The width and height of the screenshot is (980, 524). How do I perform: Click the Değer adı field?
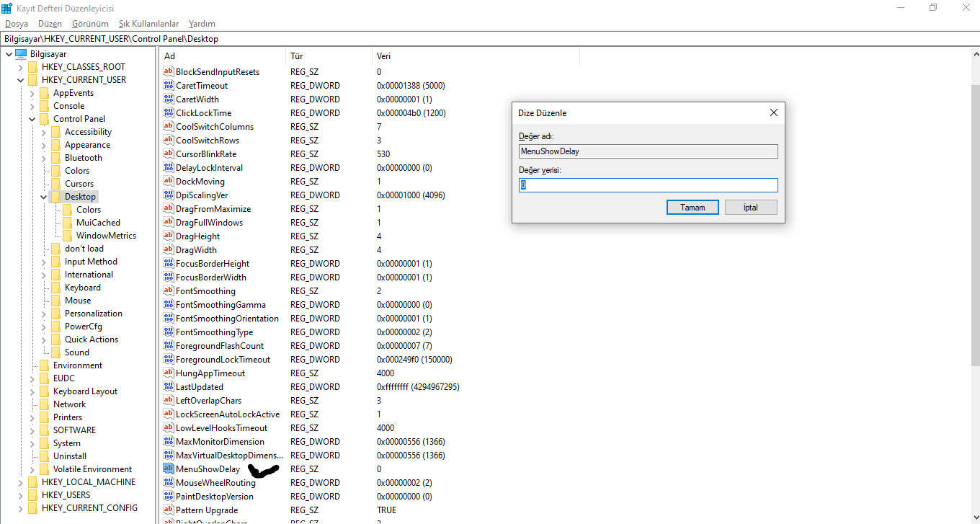pos(649,151)
